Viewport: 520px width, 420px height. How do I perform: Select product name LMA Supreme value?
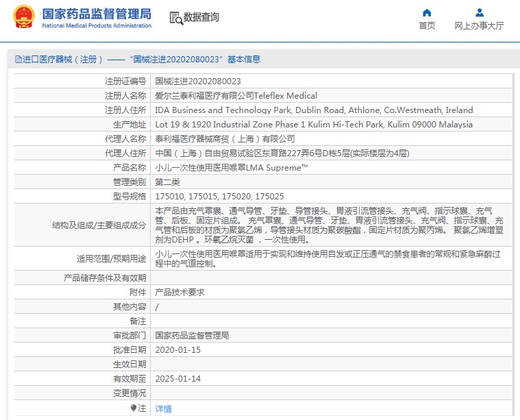coord(232,168)
